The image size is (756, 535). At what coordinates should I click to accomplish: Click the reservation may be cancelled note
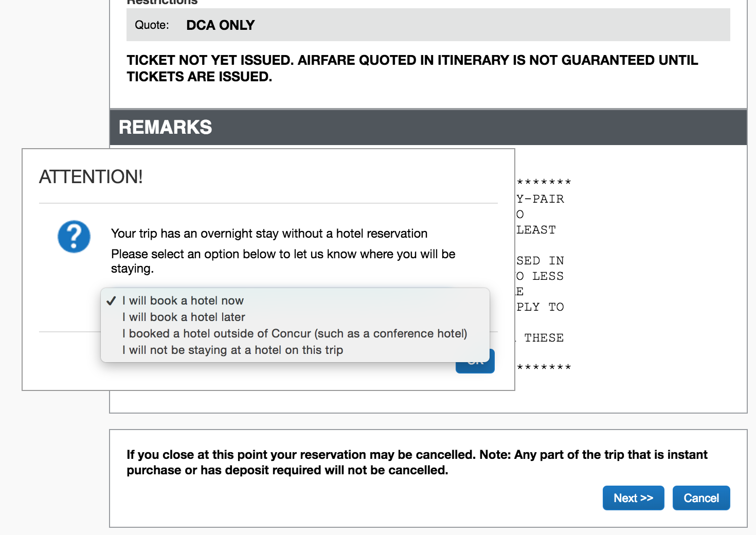[417, 462]
